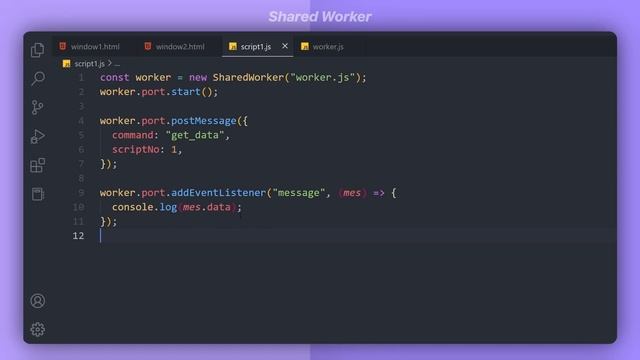Click console on line 10
This screenshot has width=640, height=360.
(133, 207)
